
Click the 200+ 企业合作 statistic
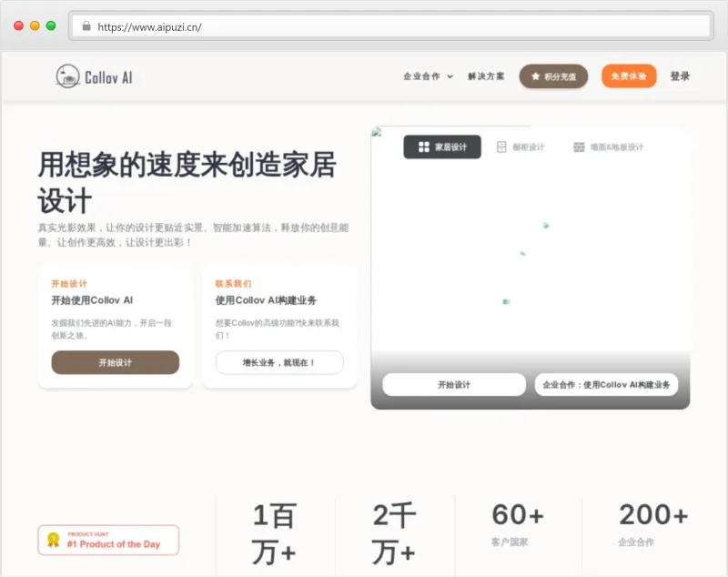point(653,524)
